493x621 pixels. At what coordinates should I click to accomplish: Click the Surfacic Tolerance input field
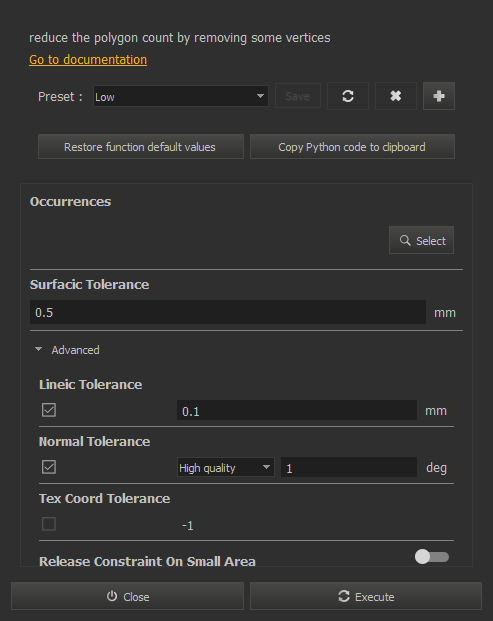coord(228,312)
